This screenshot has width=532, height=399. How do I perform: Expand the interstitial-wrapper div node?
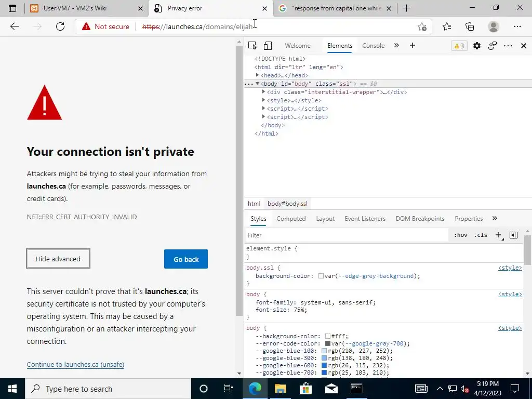point(263,92)
